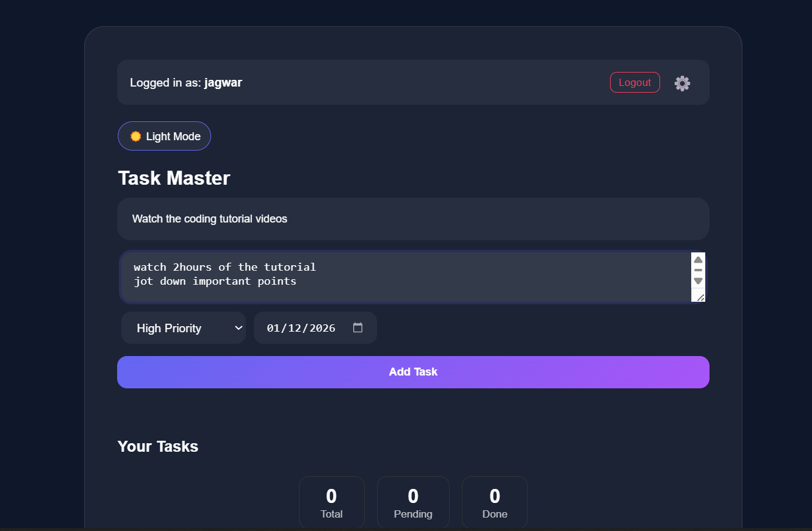Click the resize handle of the description textarea
This screenshot has width=812, height=531.
(x=699, y=297)
